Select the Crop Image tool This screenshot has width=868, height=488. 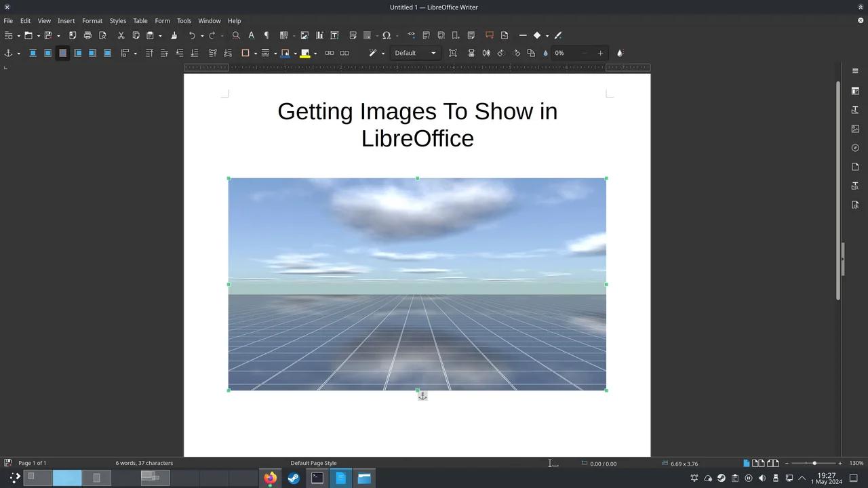453,53
